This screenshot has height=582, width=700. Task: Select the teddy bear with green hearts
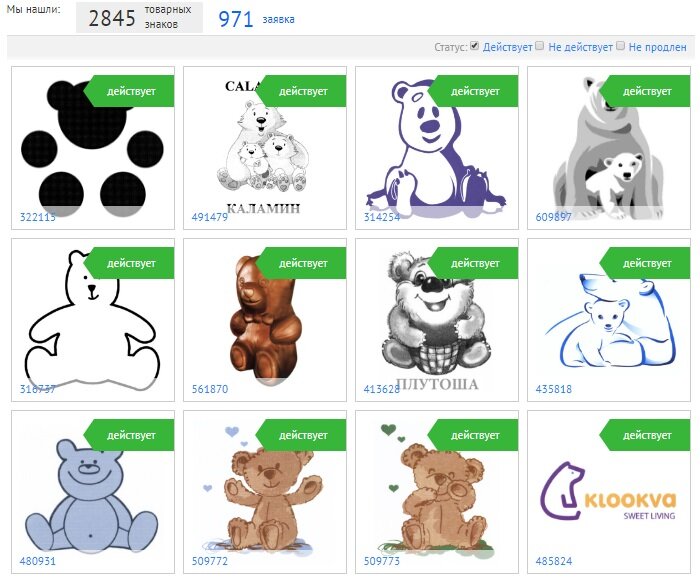[x=437, y=492]
